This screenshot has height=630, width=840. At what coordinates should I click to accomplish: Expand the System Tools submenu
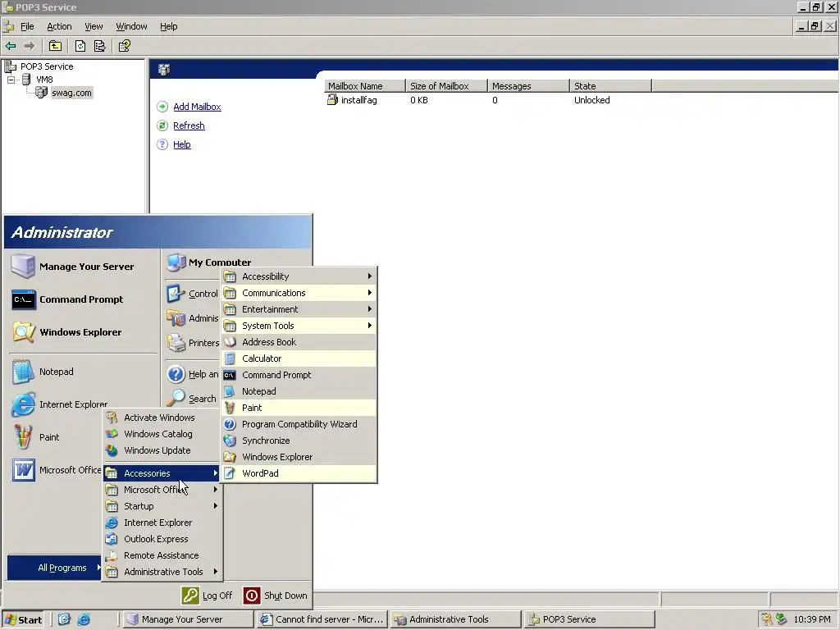(x=299, y=326)
